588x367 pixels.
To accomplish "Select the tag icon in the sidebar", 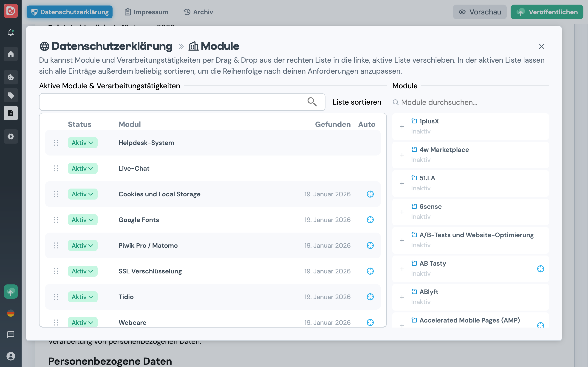I will click(11, 95).
